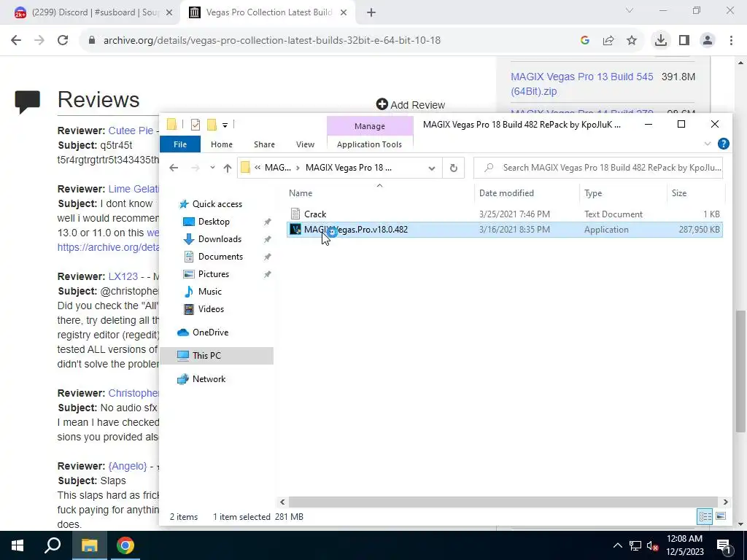Open notification center icon
The image size is (747, 560).
[x=724, y=545]
